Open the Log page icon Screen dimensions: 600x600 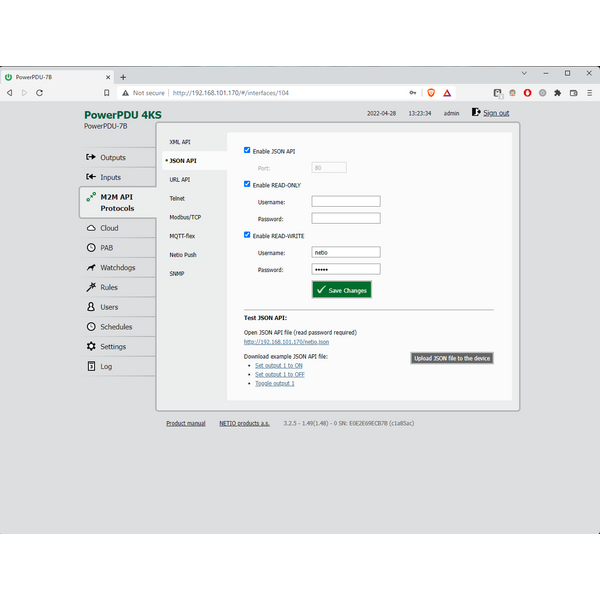pos(91,366)
